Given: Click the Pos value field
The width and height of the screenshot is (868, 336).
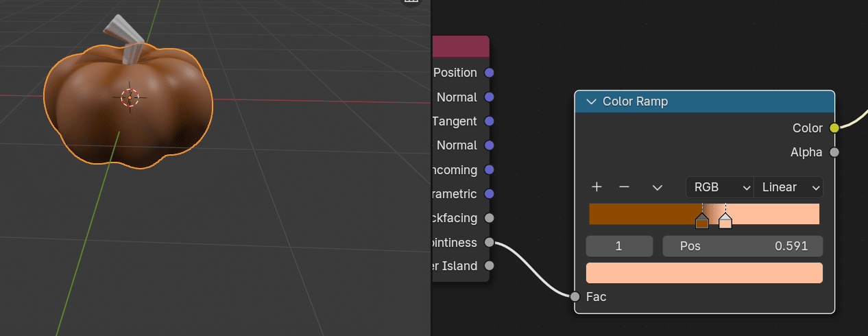Looking at the screenshot, I should click(x=742, y=246).
